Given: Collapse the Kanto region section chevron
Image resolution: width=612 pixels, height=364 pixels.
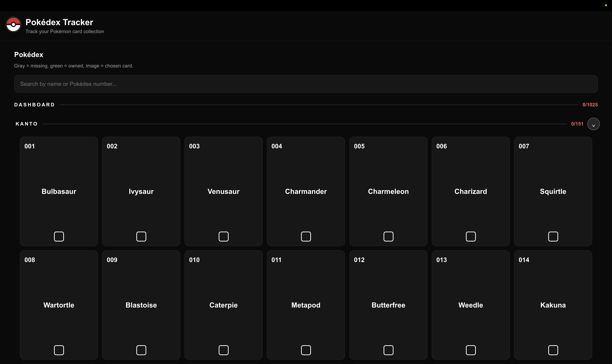Looking at the screenshot, I should pos(593,124).
